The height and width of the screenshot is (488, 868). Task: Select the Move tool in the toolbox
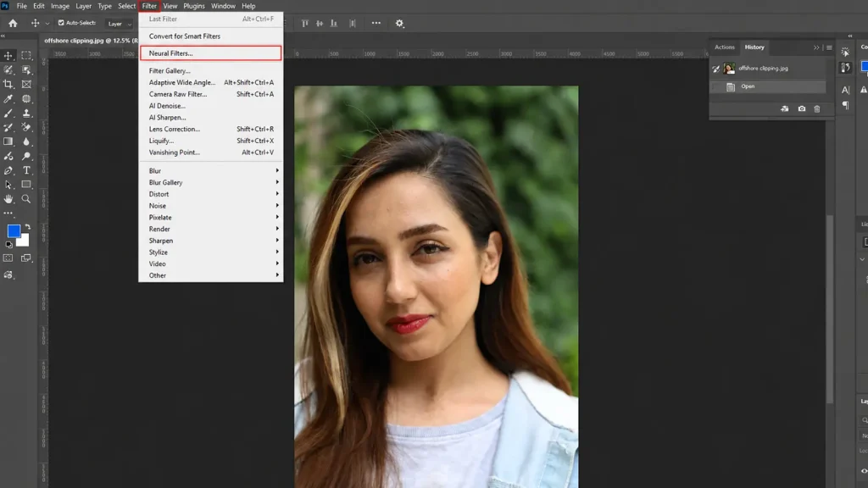[8, 55]
